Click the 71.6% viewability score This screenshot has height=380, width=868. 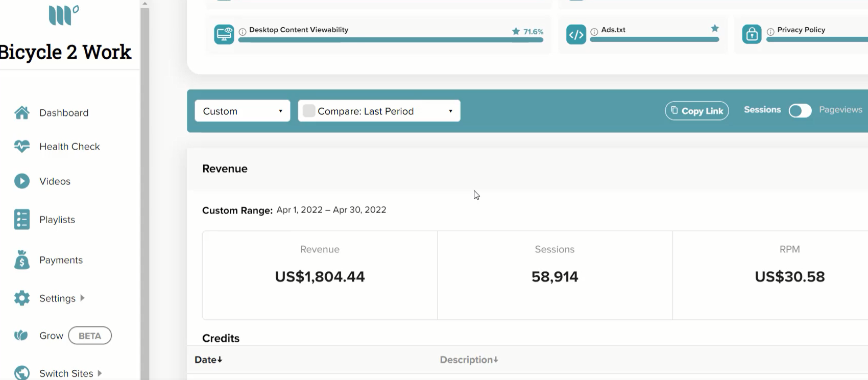(534, 32)
